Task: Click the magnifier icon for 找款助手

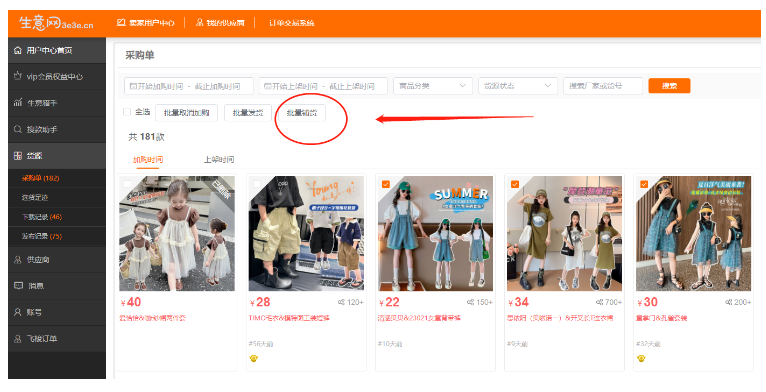Action: tap(18, 130)
